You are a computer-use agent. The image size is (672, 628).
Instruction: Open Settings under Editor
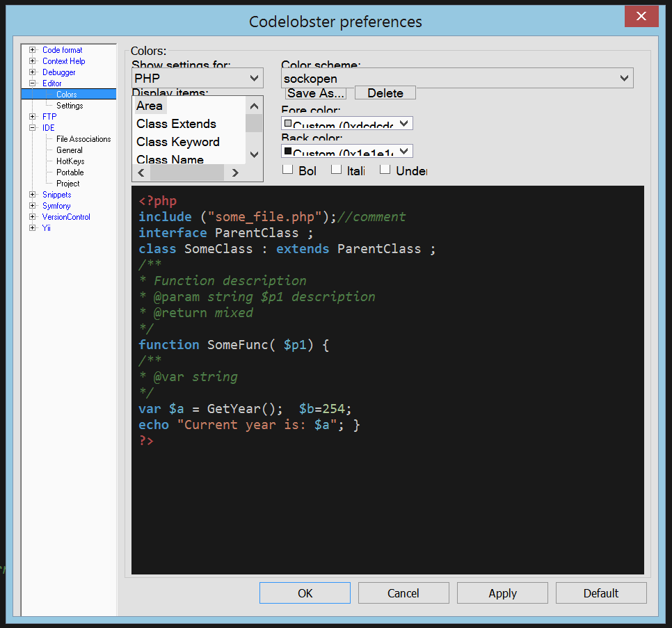tap(70, 106)
